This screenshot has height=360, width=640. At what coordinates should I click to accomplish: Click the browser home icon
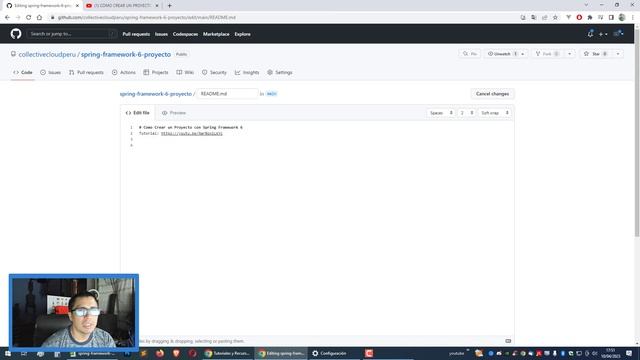39,18
